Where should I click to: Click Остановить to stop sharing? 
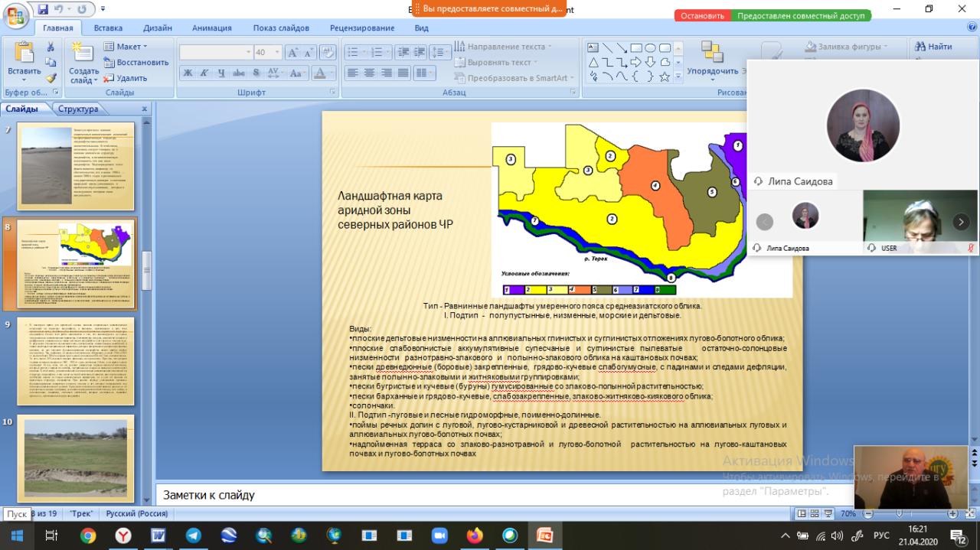click(702, 15)
